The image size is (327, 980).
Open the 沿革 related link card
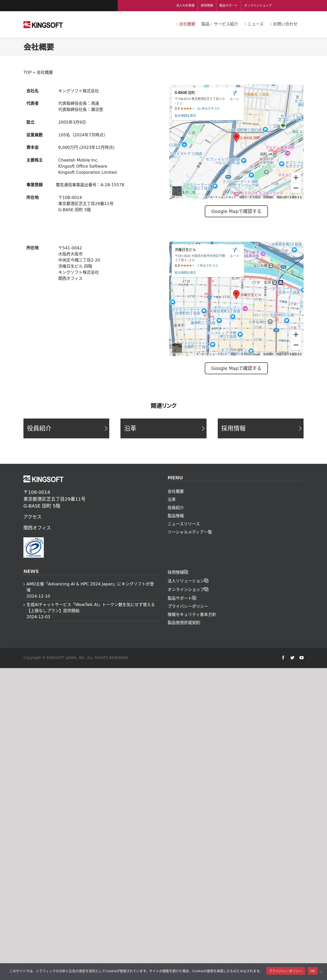coord(163,428)
